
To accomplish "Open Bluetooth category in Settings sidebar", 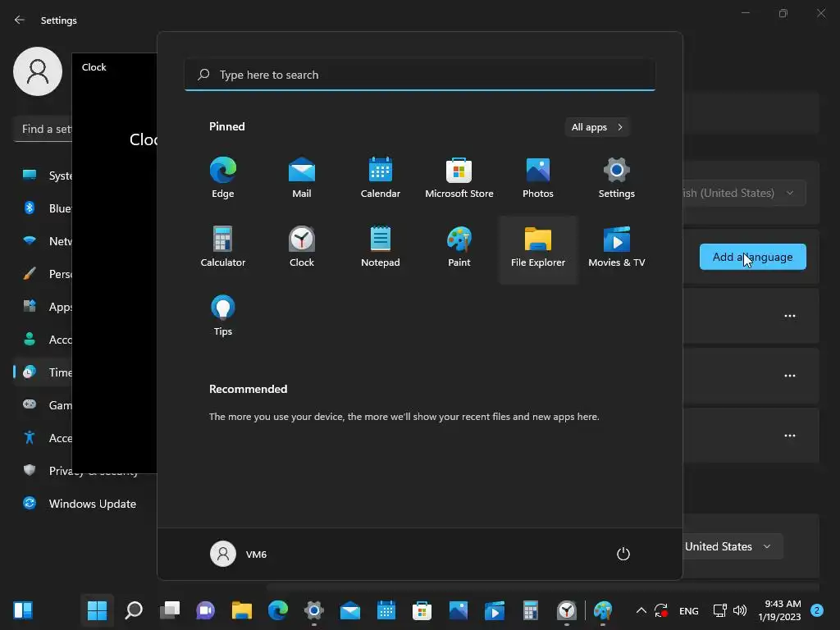I will 43,208.
